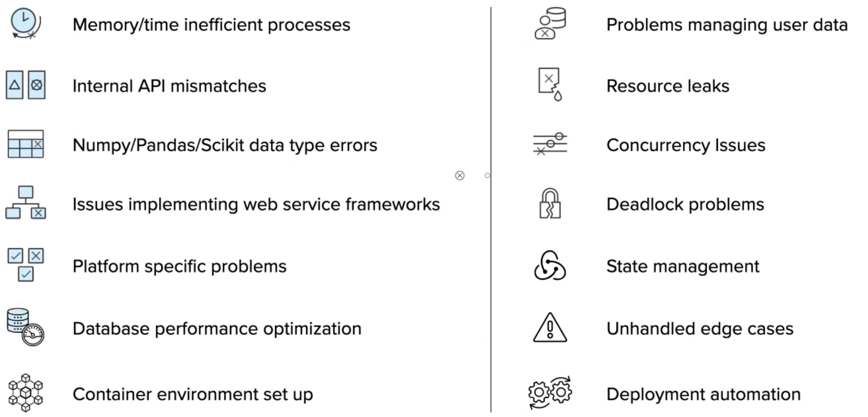The height and width of the screenshot is (417, 868).
Task: Click the database performance gauge icon
Action: point(26,326)
